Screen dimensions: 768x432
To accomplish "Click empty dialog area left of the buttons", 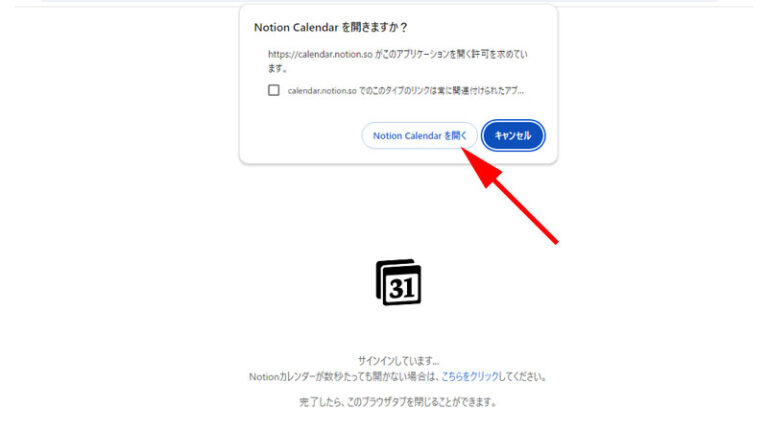I will pos(299,136).
